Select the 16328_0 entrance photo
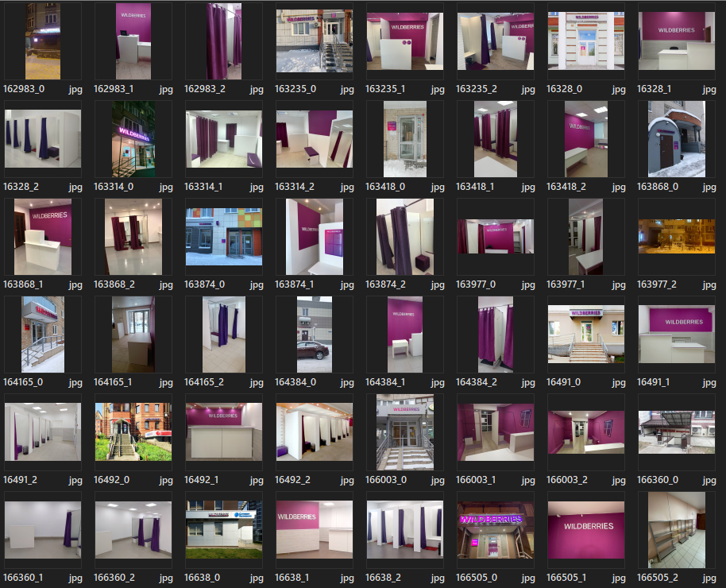This screenshot has height=588, width=726. pos(586,41)
